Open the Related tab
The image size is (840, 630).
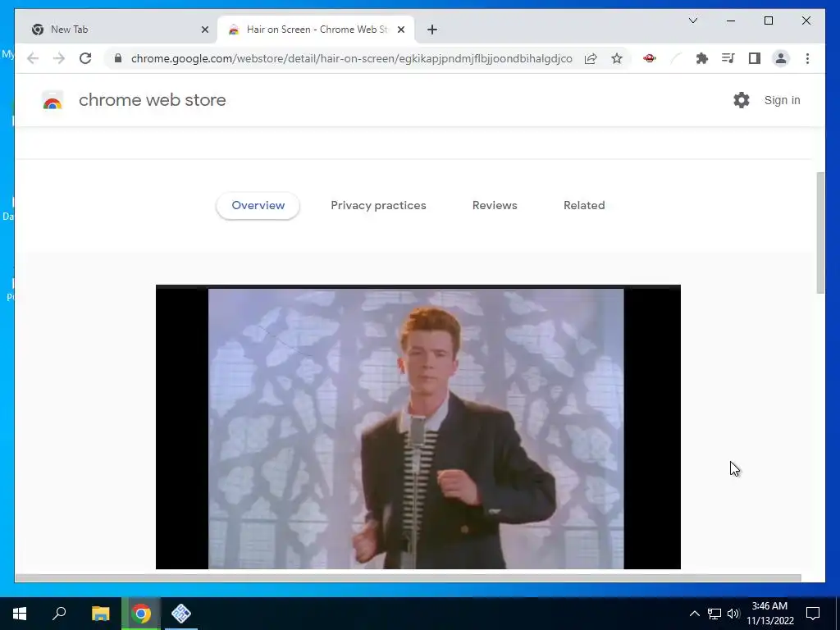coord(584,206)
